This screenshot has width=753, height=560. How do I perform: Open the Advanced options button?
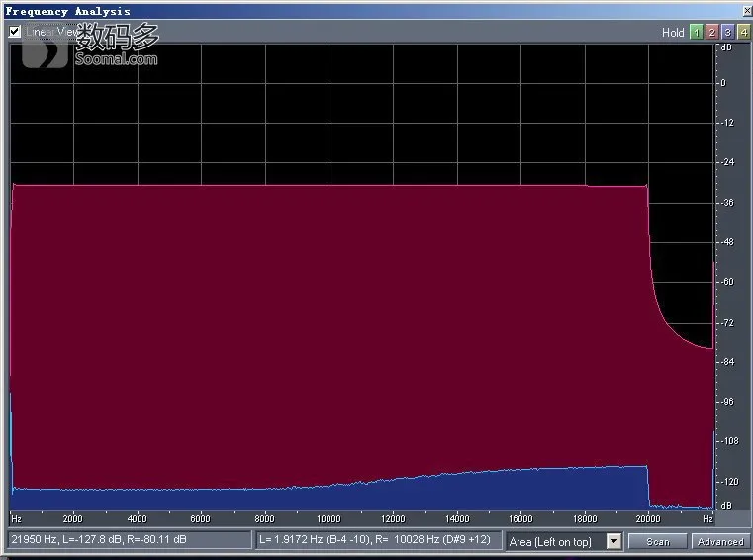[720, 542]
